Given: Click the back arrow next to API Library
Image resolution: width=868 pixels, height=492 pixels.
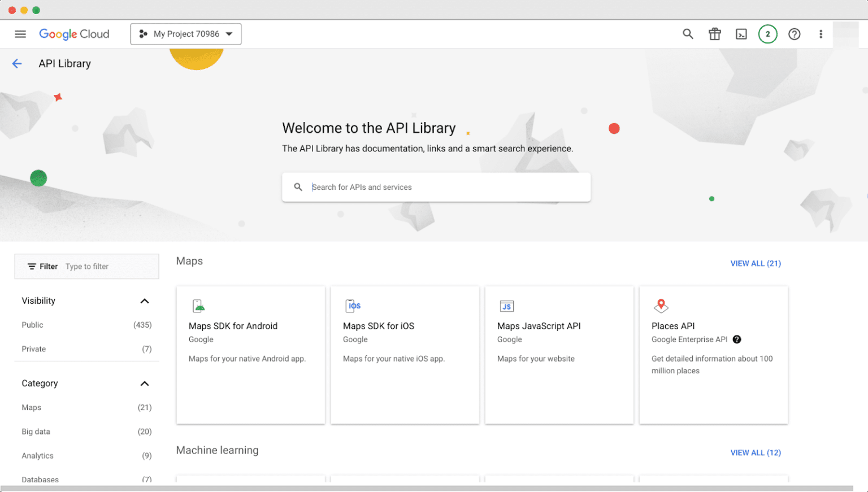Looking at the screenshot, I should 17,63.
